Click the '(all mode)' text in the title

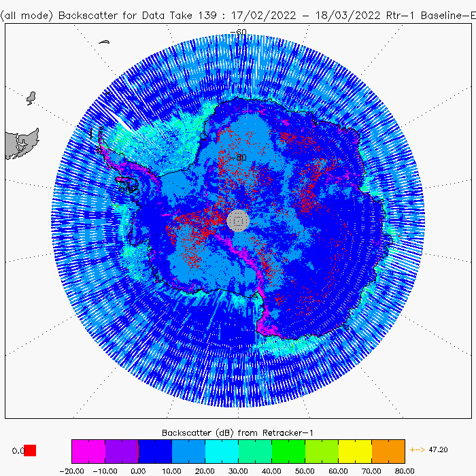(x=27, y=16)
